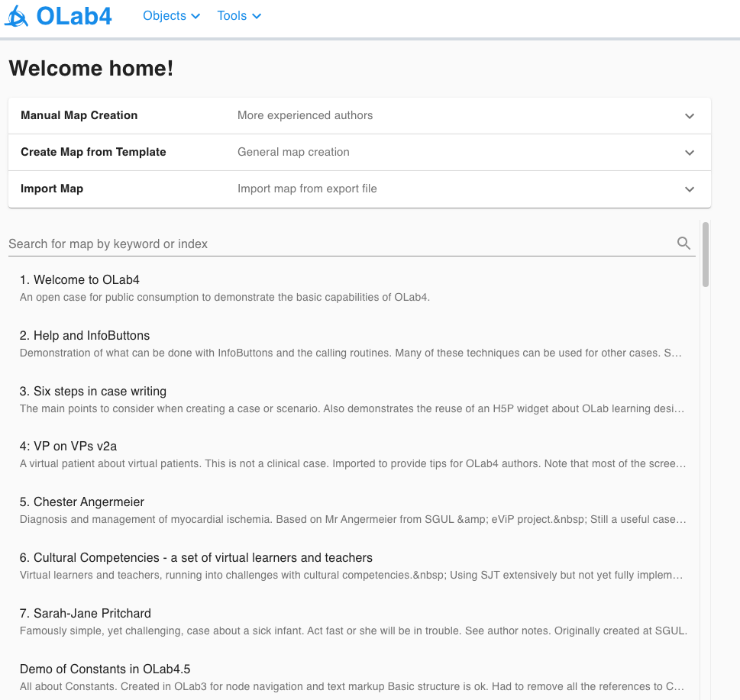
Task: Click the Manual Map Creation heading
Action: coord(79,115)
